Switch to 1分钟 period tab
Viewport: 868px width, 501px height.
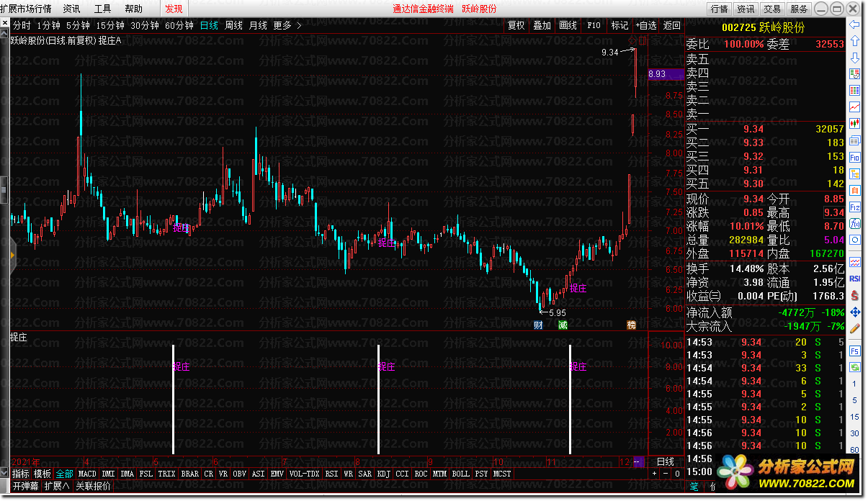(x=48, y=25)
